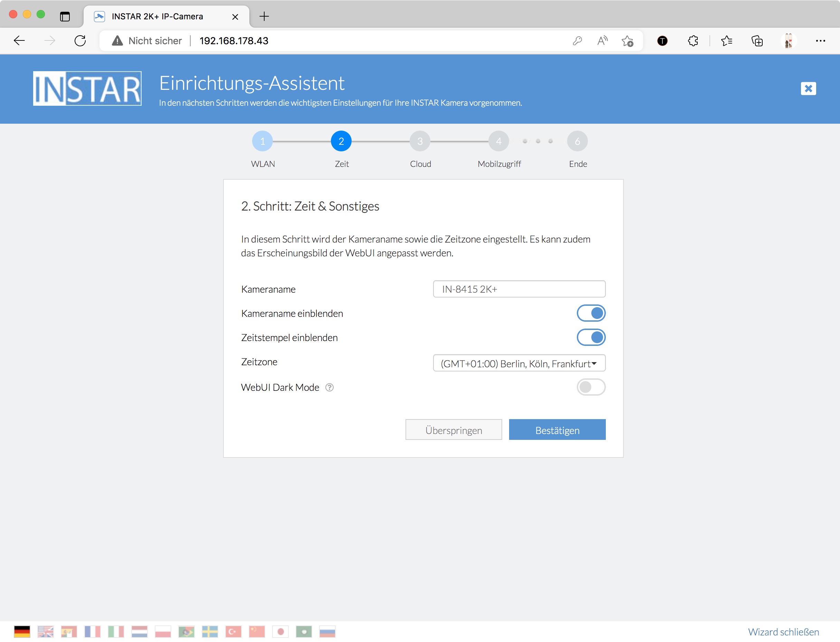Click the Wizard schließen link
This screenshot has width=840, height=642.
point(783,632)
